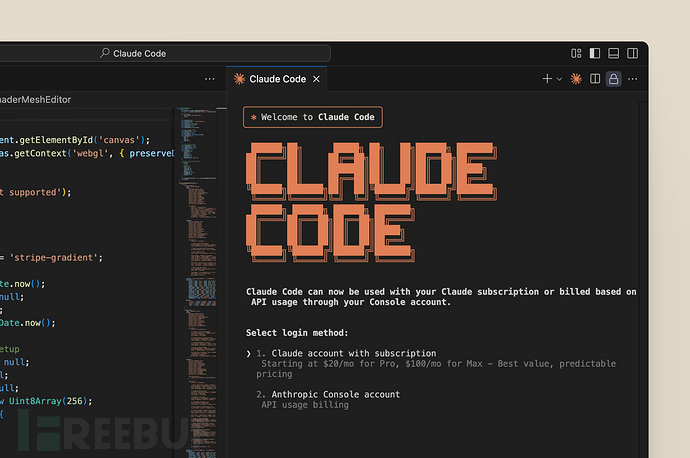Click getElementById('canvas') code line
This screenshot has width=690, height=458.
point(75,140)
